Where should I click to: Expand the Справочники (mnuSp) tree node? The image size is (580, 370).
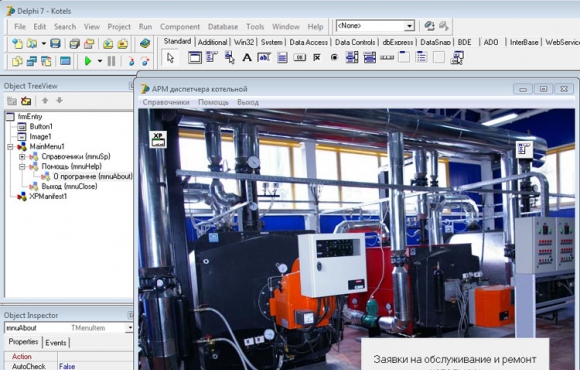[22, 157]
